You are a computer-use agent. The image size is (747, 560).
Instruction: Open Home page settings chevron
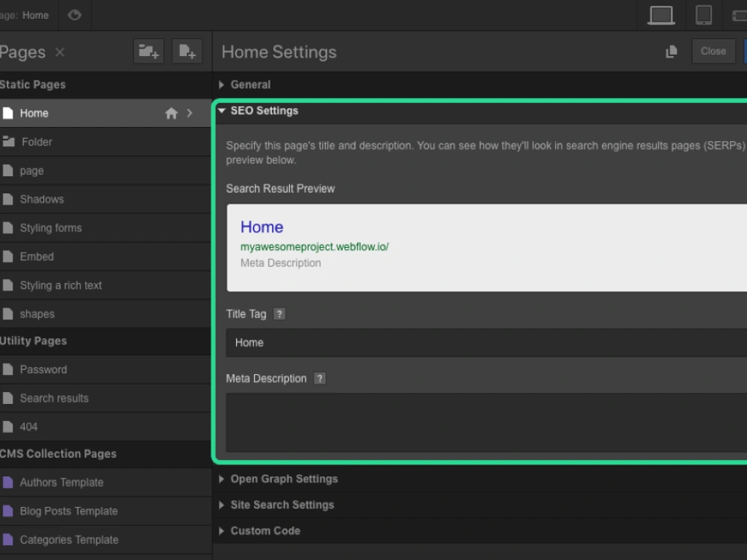190,113
